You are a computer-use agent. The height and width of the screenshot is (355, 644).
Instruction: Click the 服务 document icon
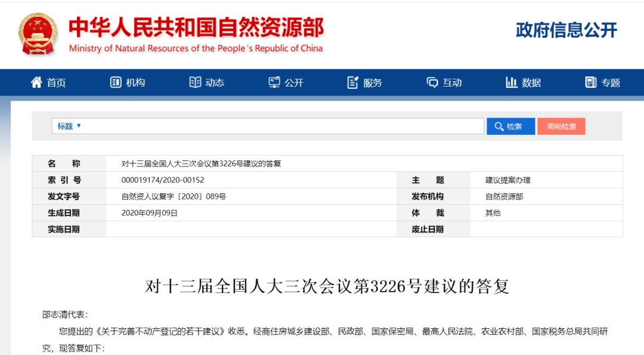click(353, 82)
